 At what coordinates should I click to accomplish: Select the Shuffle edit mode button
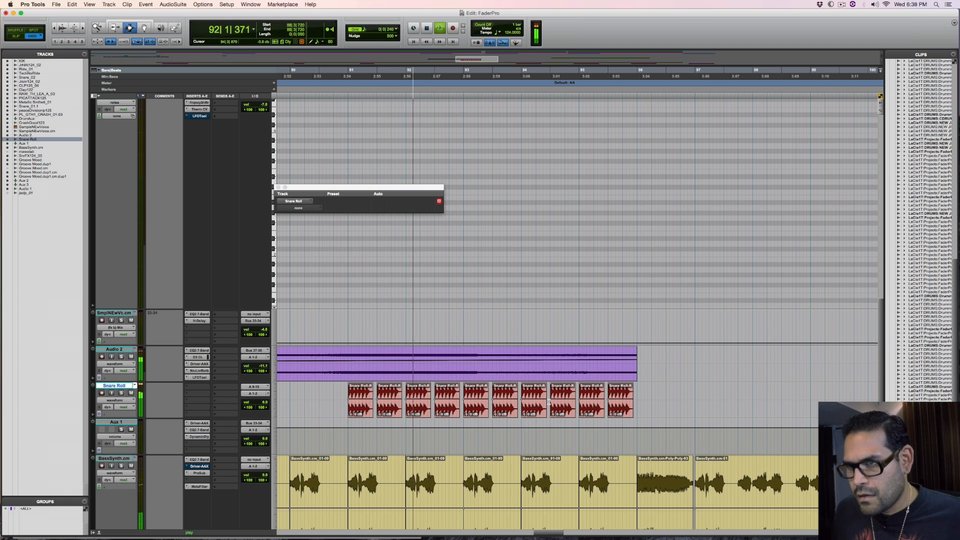[x=15, y=29]
